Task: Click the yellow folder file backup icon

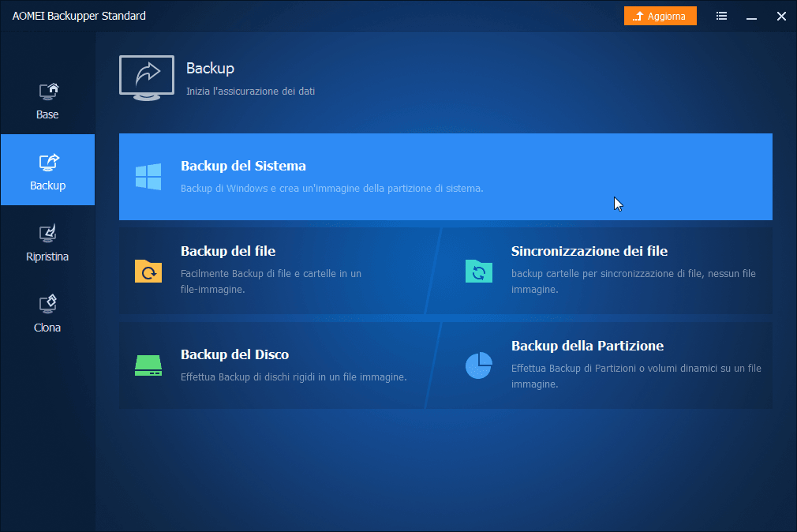Action: [148, 271]
